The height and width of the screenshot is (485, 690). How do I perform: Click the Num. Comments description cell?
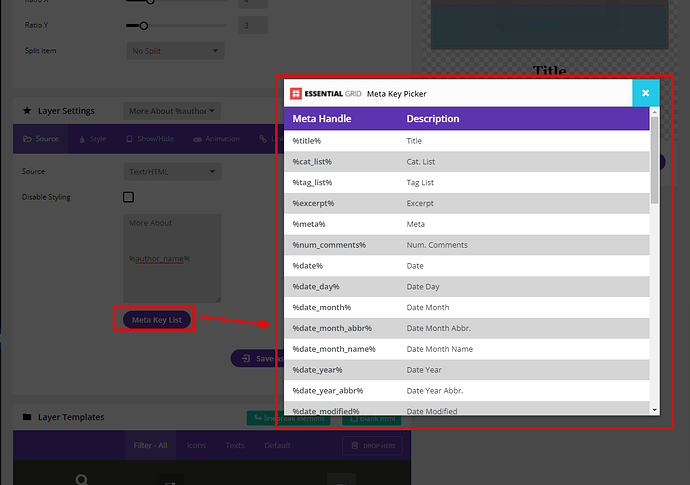pos(437,245)
